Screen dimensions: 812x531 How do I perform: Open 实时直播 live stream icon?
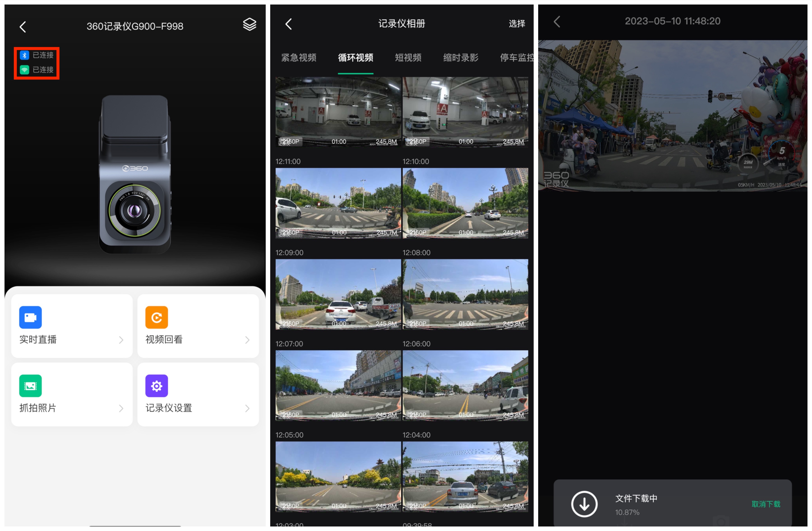pyautogui.click(x=30, y=317)
